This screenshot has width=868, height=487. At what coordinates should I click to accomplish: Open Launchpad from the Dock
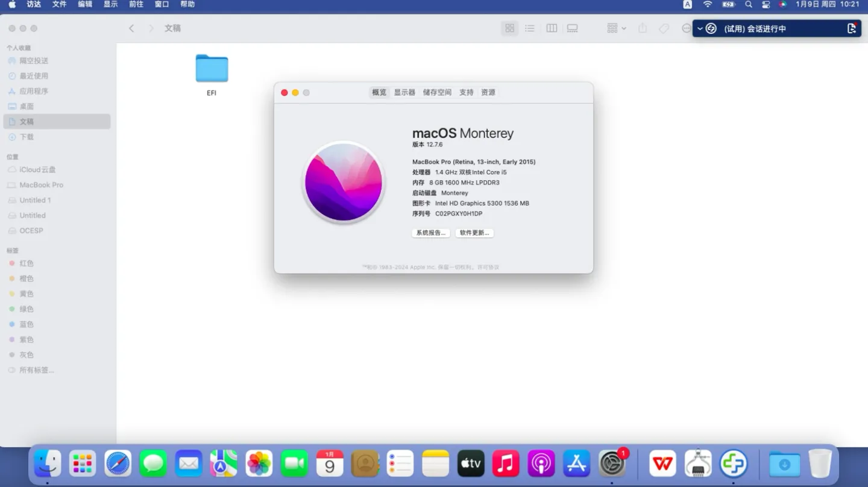tap(83, 463)
